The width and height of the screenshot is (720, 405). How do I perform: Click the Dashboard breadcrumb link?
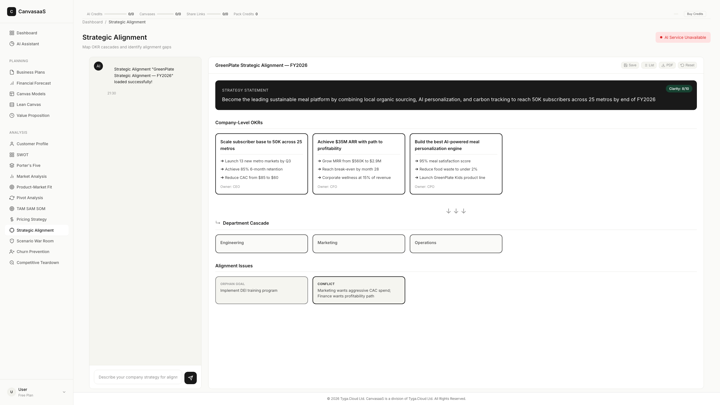(92, 22)
